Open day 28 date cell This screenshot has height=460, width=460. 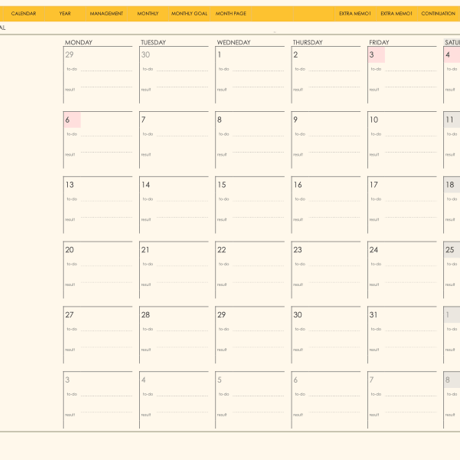(x=146, y=315)
